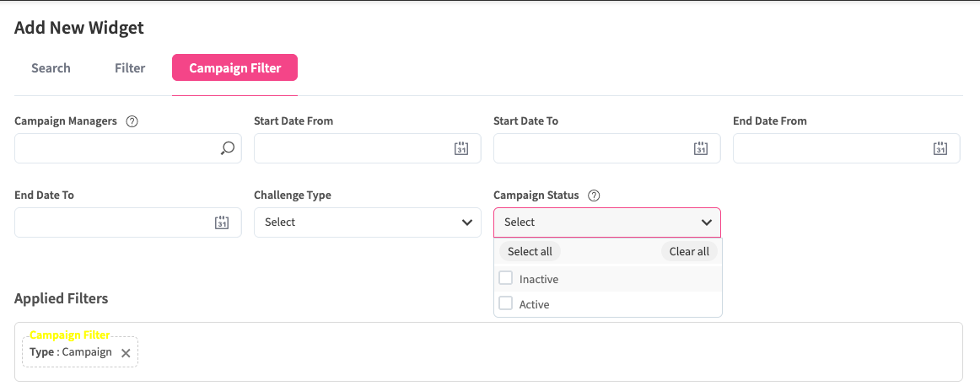Switch to the Search tab
The height and width of the screenshot is (391, 980).
tap(51, 68)
